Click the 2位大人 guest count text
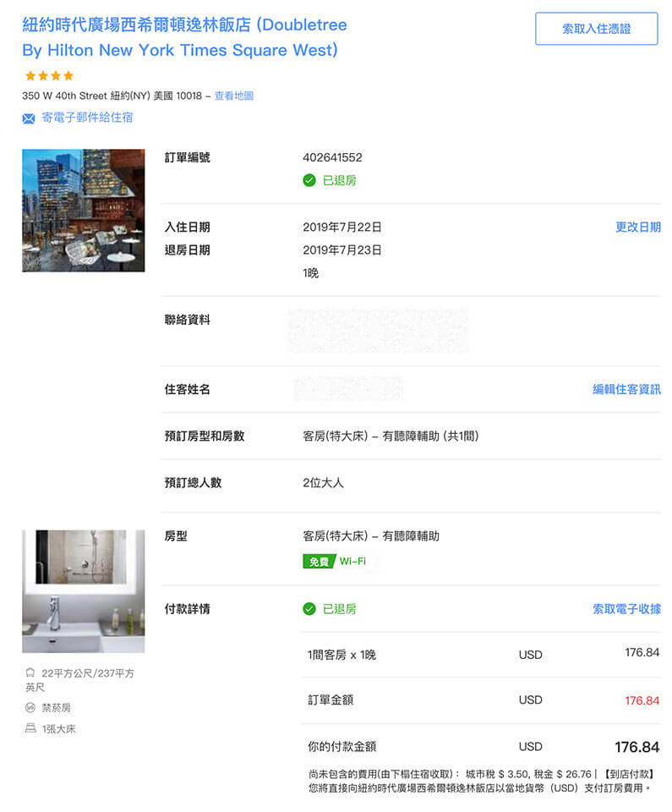The width and height of the screenshot is (672, 812). coord(323,483)
